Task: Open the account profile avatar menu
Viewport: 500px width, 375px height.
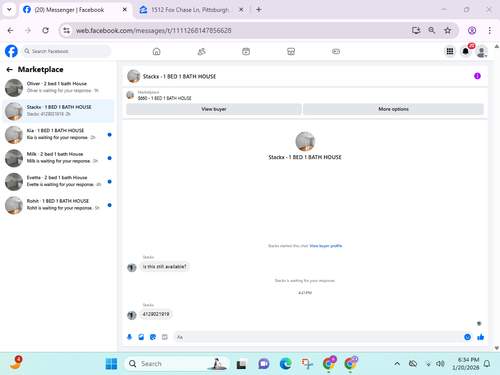Action: (x=481, y=52)
